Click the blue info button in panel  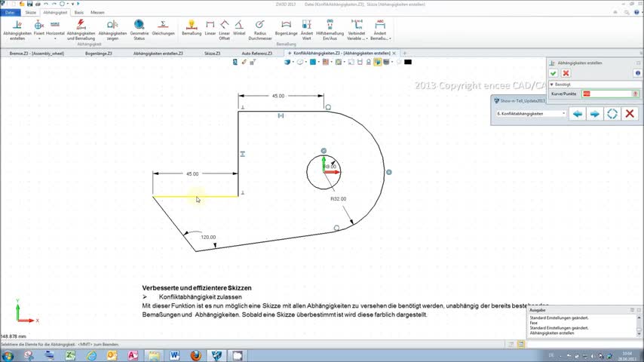pyautogui.click(x=638, y=73)
